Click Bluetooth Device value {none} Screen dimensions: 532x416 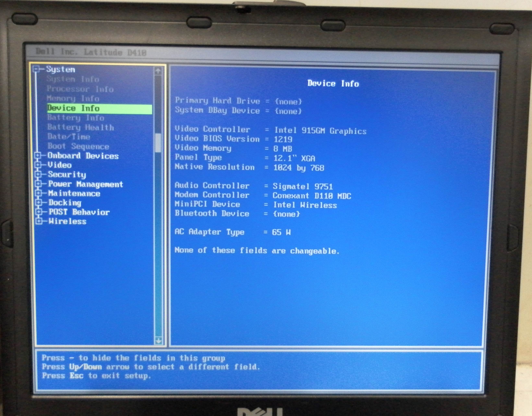[287, 214]
